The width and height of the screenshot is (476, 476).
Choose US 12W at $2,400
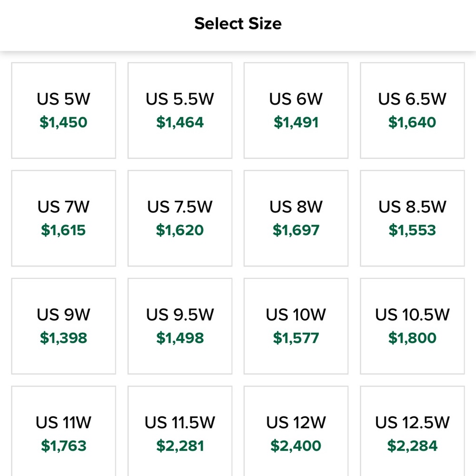(296, 431)
